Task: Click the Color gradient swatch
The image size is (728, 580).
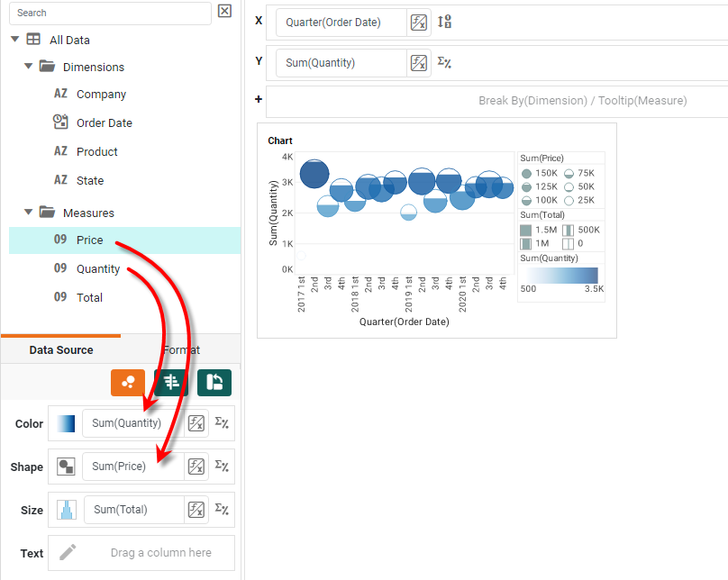Action: 66,423
